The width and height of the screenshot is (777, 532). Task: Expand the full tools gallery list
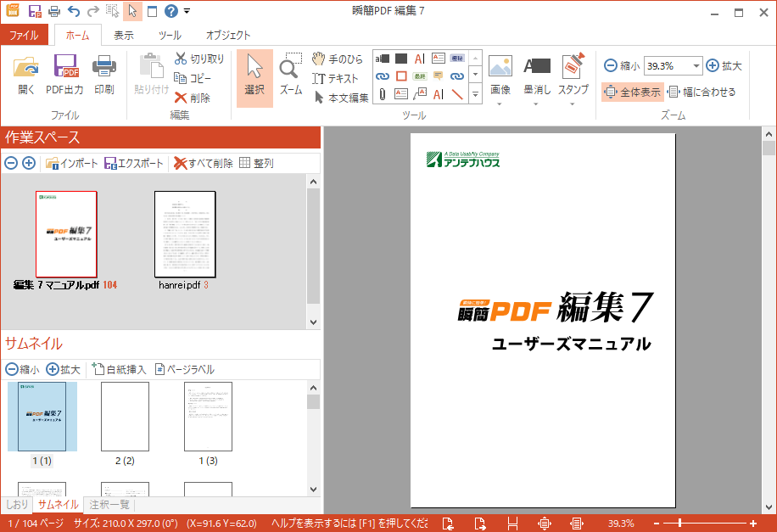[475, 94]
